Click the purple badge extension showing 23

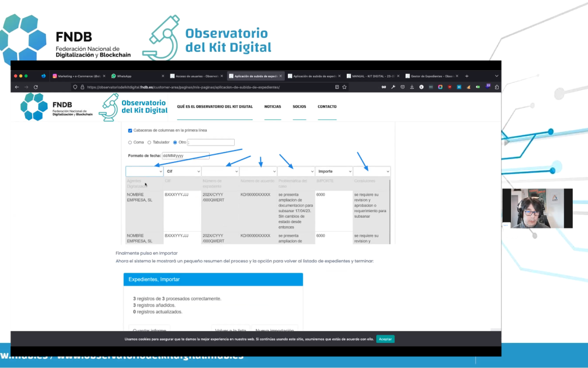coord(488,86)
